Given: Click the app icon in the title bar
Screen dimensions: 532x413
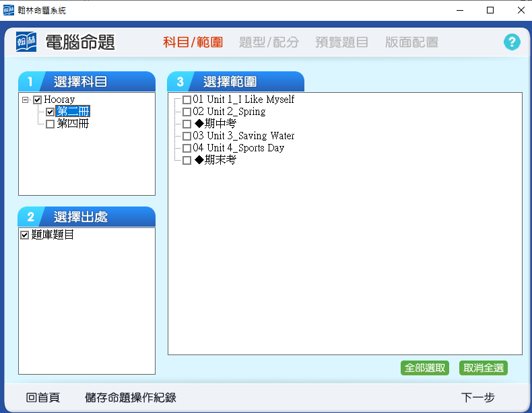Looking at the screenshot, I should click(x=9, y=10).
